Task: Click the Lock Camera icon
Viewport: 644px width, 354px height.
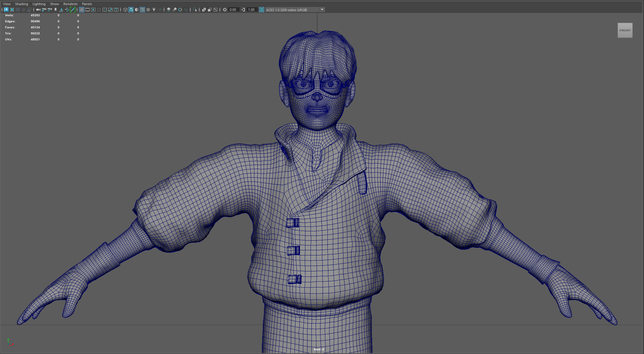Action: pyautogui.click(x=44, y=10)
